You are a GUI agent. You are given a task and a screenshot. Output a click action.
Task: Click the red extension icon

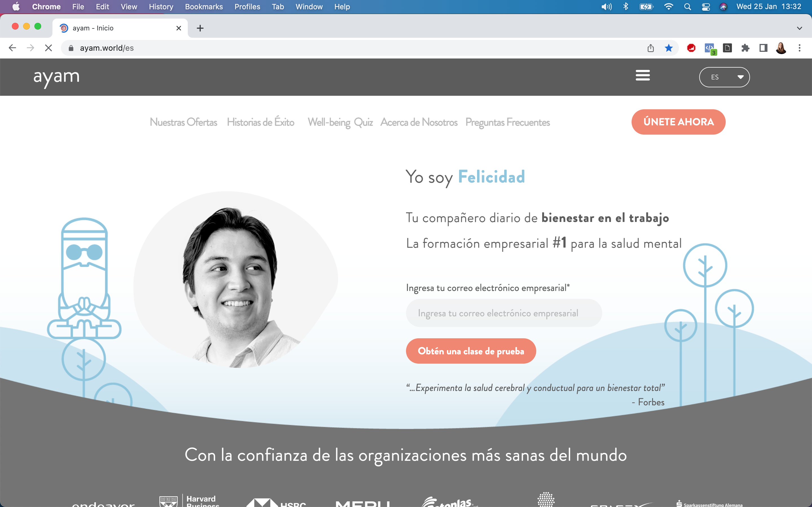pyautogui.click(x=691, y=48)
